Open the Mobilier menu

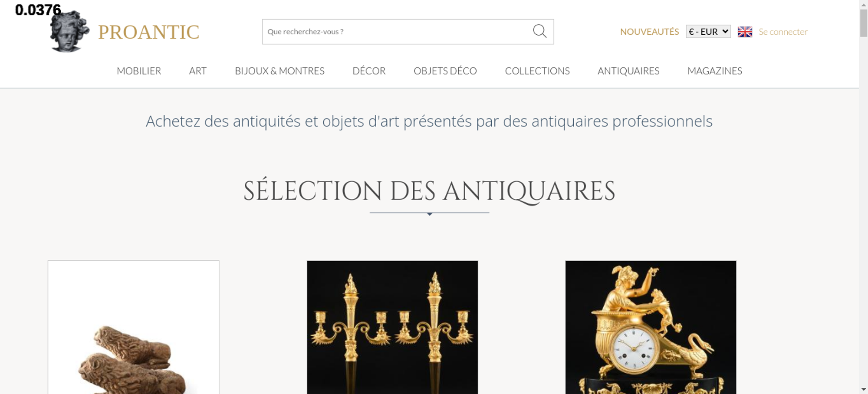[139, 71]
